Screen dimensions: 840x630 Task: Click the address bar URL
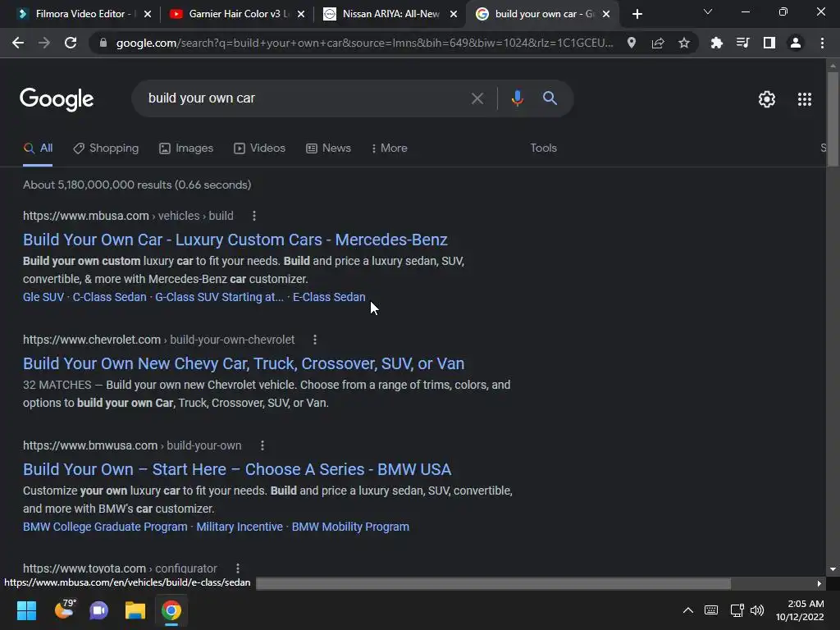[364, 43]
